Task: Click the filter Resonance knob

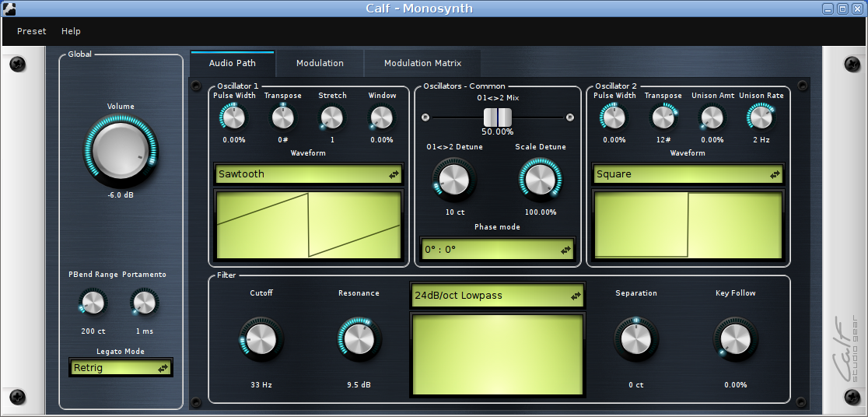Action: pos(359,339)
